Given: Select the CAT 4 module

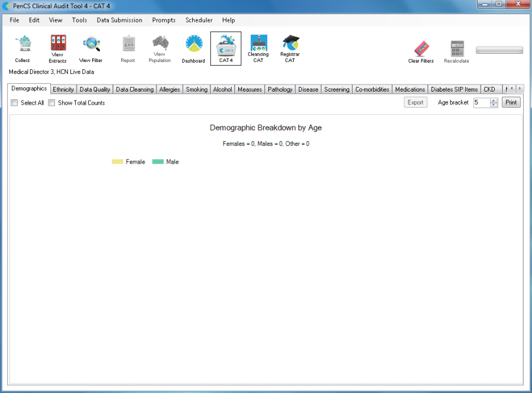Looking at the screenshot, I should pyautogui.click(x=226, y=48).
